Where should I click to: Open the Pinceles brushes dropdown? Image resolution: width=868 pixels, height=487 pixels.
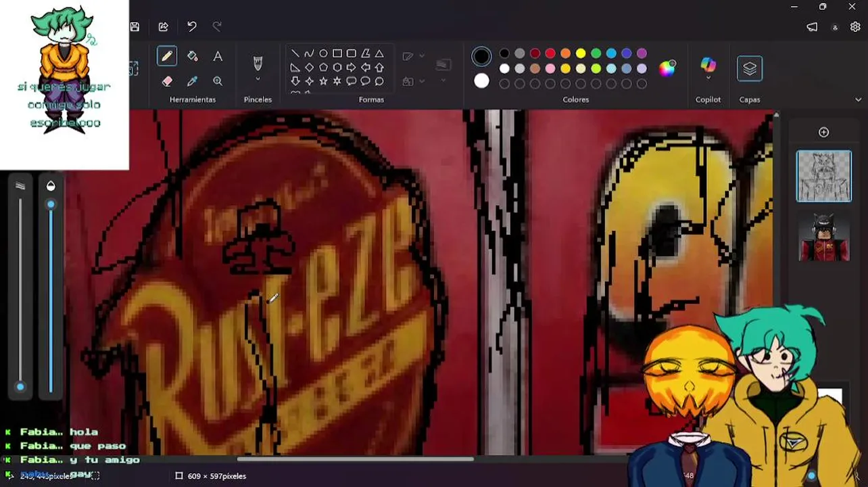(258, 79)
